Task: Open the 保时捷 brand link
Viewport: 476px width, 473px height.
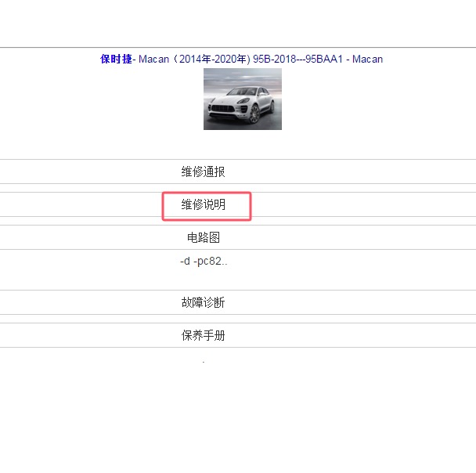Action: [x=116, y=59]
